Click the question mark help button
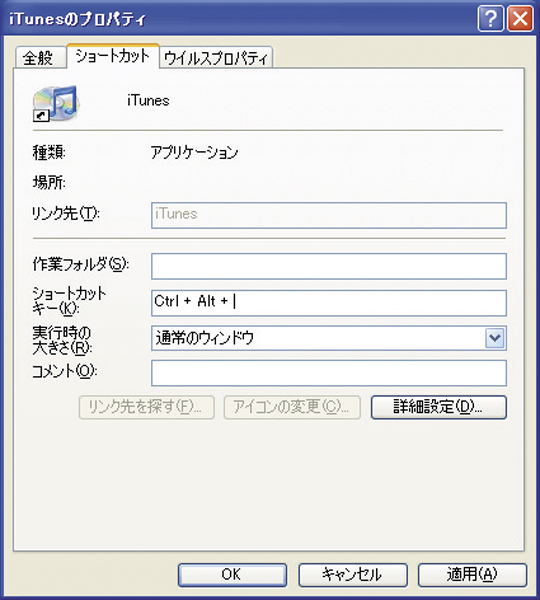This screenshot has width=540, height=600. click(491, 18)
